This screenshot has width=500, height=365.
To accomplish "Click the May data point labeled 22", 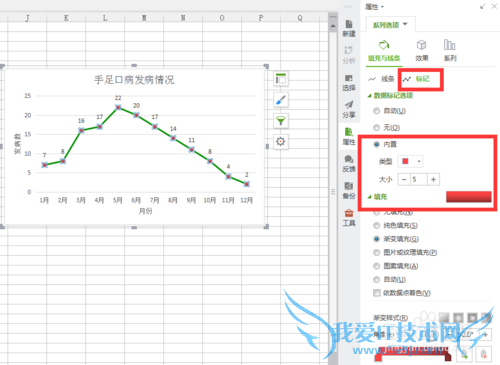I will [118, 107].
